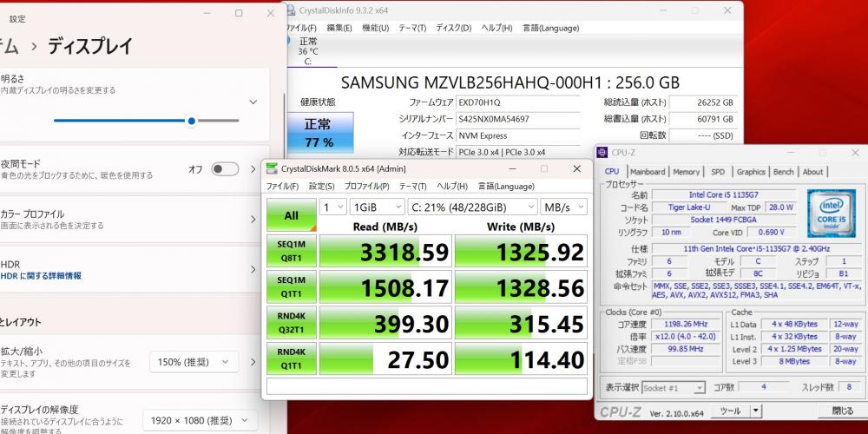Collapse the brightness section chevron

[x=253, y=102]
